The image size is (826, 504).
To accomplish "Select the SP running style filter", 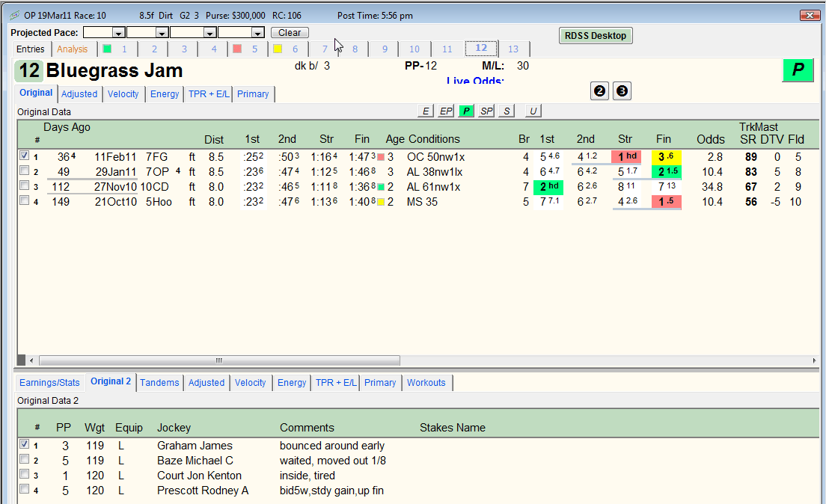I will pyautogui.click(x=486, y=111).
